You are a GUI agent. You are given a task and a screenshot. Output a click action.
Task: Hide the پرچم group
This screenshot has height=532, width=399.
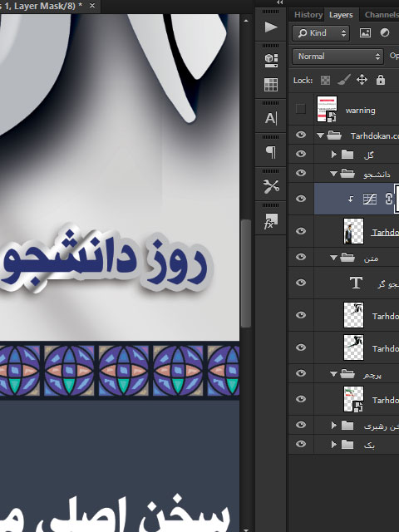point(301,373)
